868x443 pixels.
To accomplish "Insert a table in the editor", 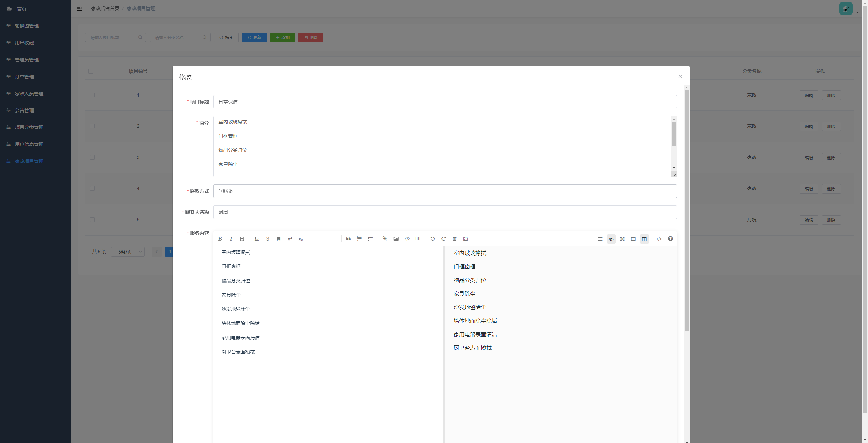I will 418,239.
